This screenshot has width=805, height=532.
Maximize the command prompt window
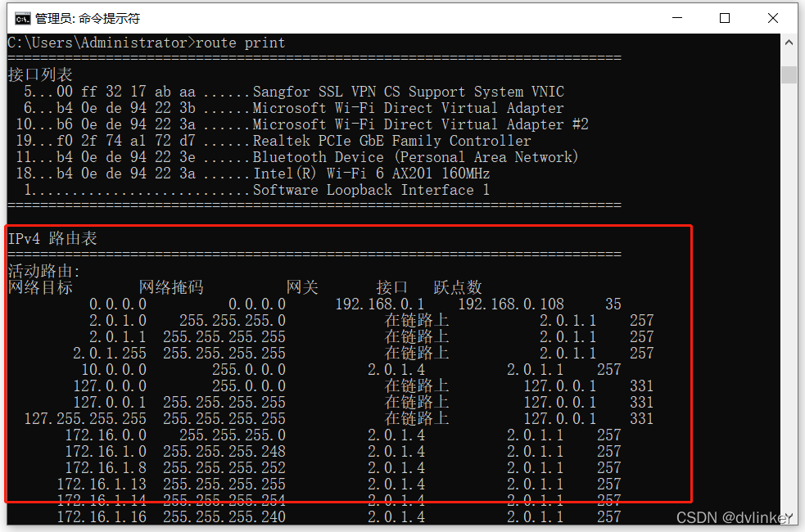tap(725, 18)
